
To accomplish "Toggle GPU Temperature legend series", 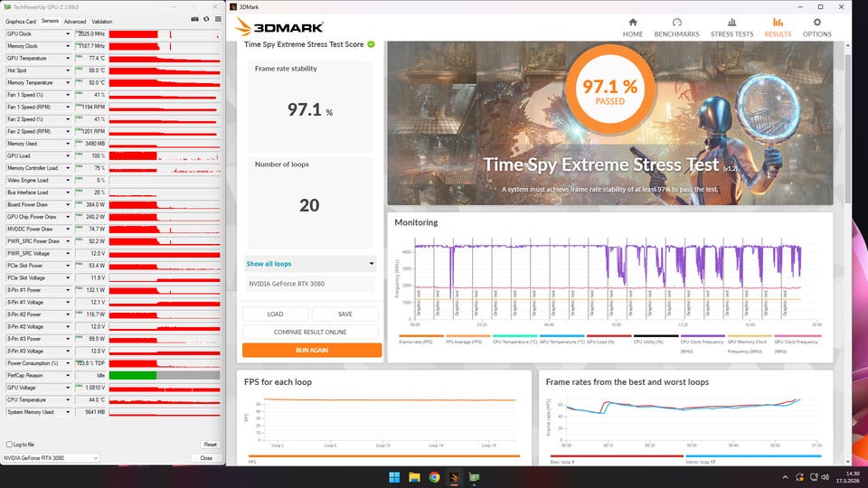I will 561,339.
